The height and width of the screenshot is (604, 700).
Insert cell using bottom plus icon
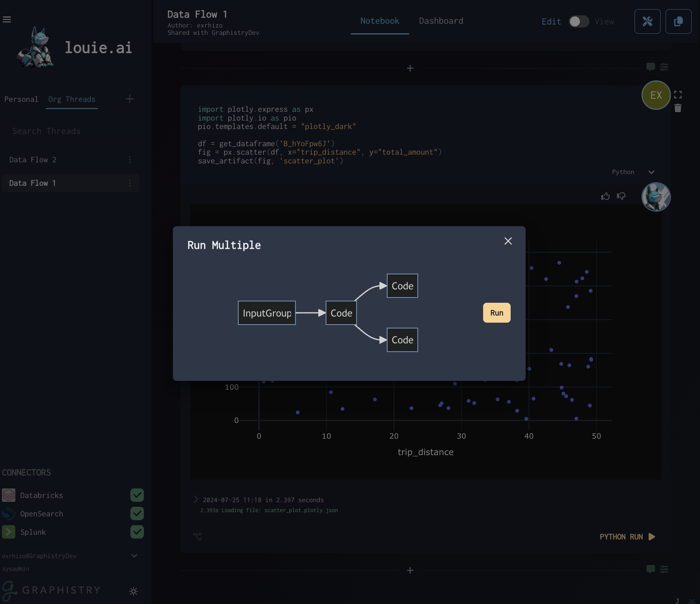point(410,570)
